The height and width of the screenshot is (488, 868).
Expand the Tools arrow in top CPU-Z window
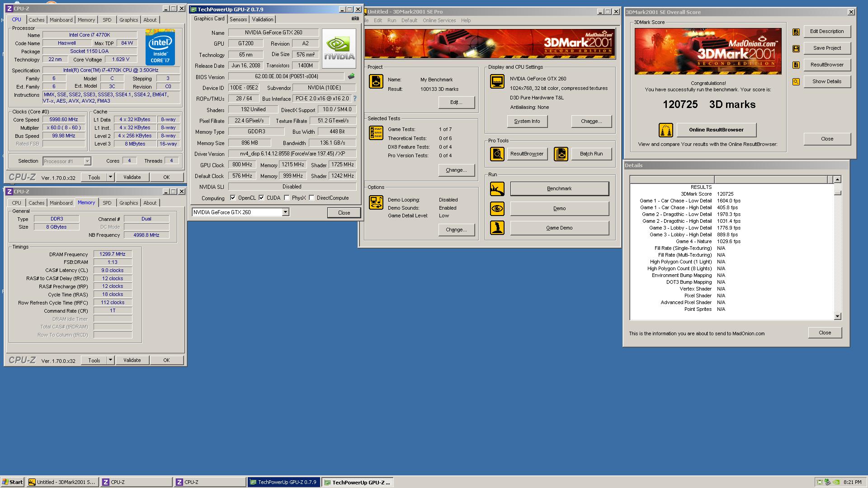(x=110, y=177)
